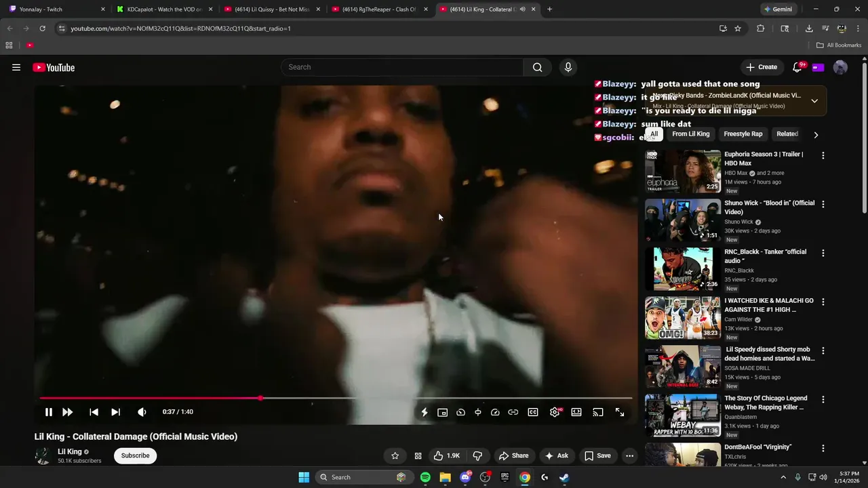
Task: Open Steam from taskbar
Action: tap(564, 477)
